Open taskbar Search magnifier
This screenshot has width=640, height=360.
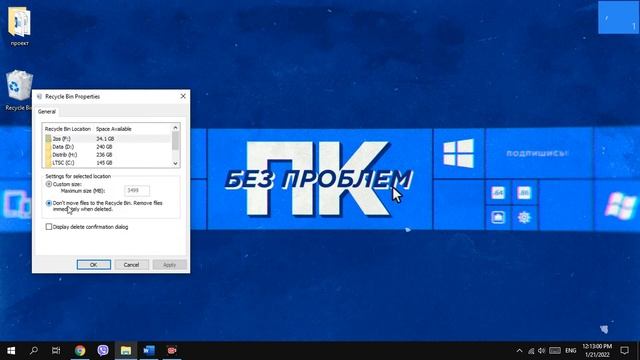click(34, 350)
